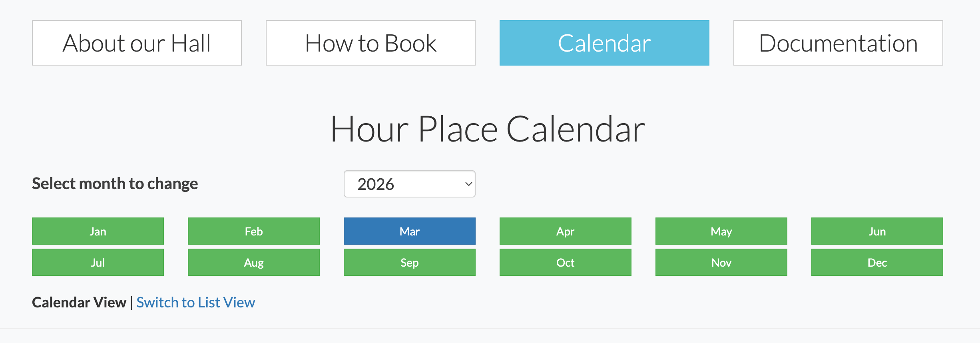Image resolution: width=980 pixels, height=343 pixels.
Task: Select Oct from the month grid
Action: pos(566,262)
